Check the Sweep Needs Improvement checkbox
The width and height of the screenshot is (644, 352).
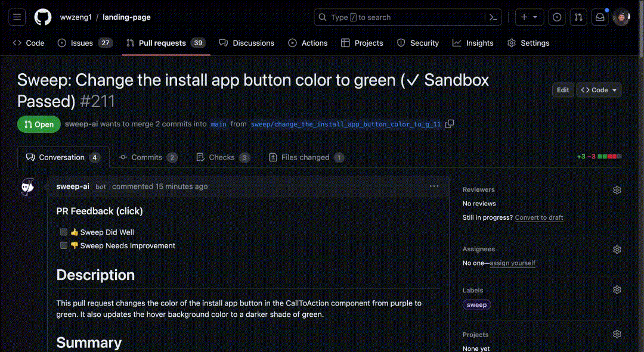click(64, 245)
